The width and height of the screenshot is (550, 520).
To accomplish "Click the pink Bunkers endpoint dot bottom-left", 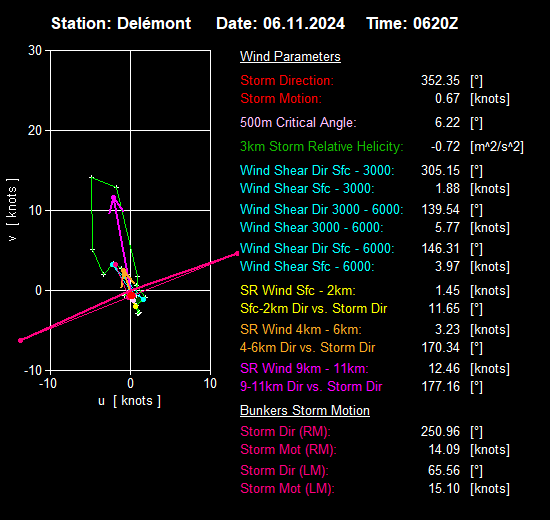I will click(21, 340).
